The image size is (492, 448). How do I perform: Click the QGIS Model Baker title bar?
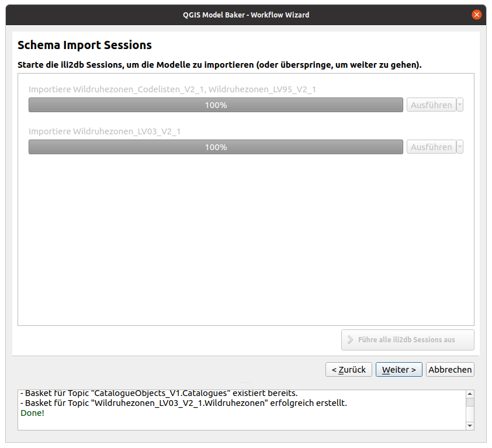pos(245,15)
